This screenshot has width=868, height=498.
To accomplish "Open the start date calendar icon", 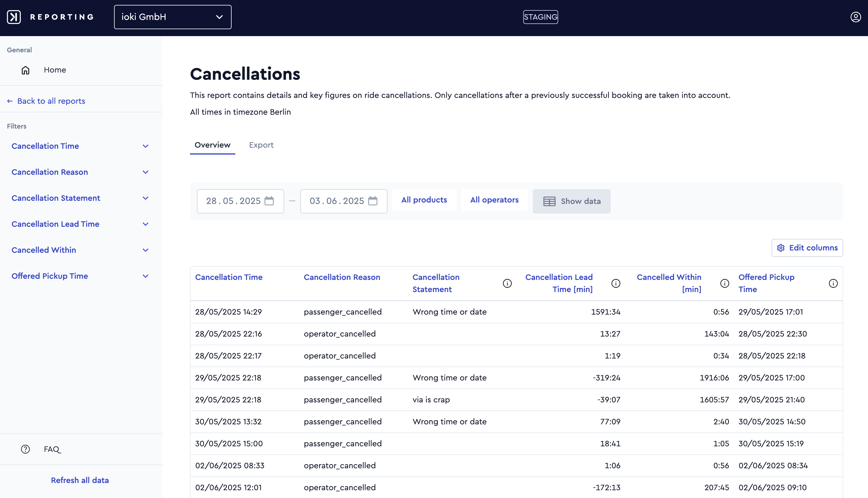I will (269, 201).
